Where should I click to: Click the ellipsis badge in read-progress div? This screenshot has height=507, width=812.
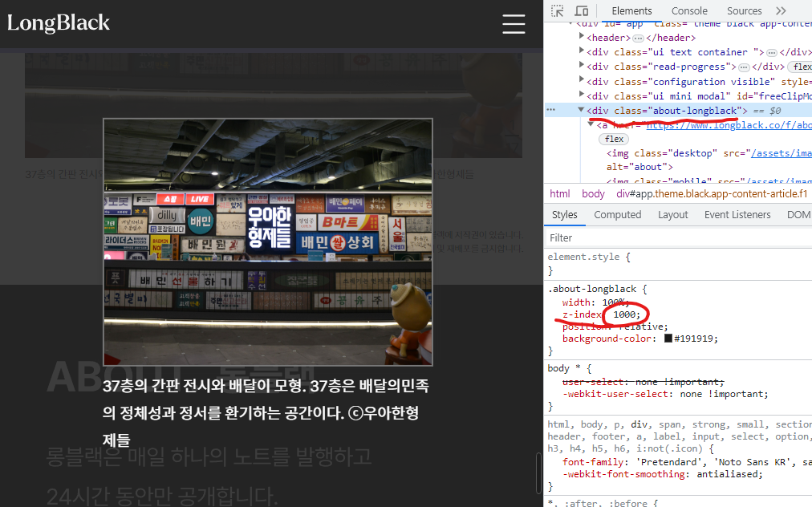pos(744,67)
